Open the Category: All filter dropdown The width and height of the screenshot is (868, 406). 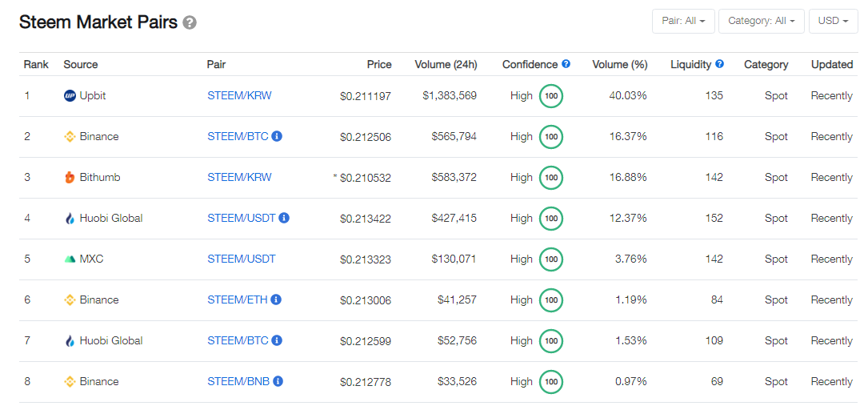click(762, 21)
